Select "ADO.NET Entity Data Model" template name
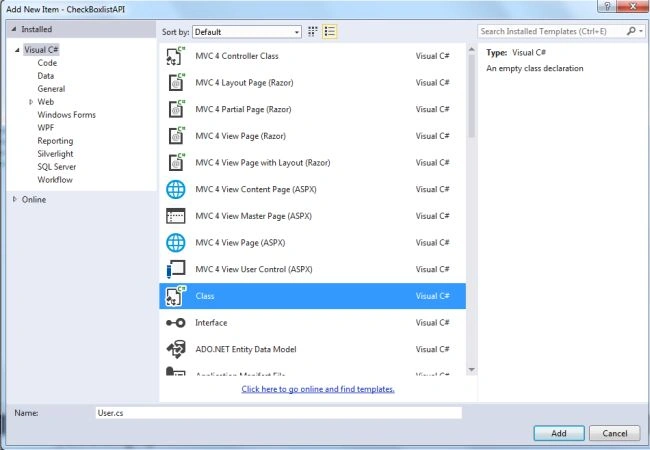650x450 pixels. [246, 349]
